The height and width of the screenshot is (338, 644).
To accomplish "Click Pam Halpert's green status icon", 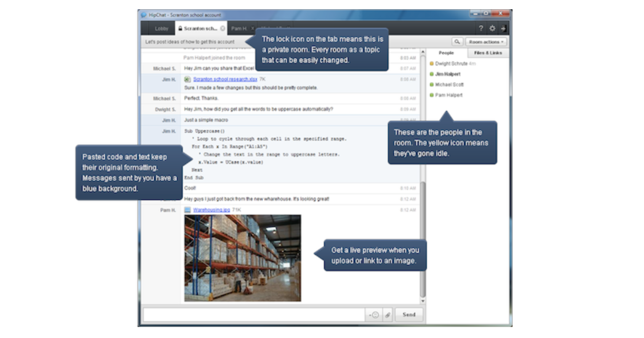I will tap(431, 95).
